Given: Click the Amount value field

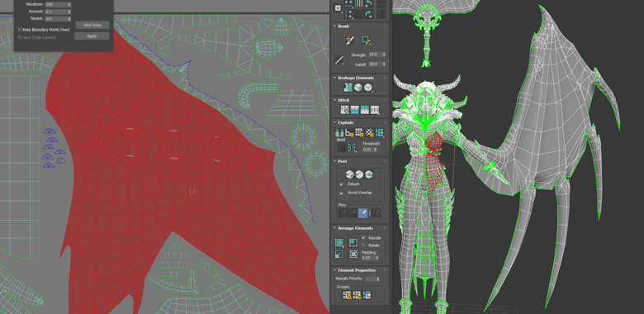Looking at the screenshot, I should (x=56, y=12).
